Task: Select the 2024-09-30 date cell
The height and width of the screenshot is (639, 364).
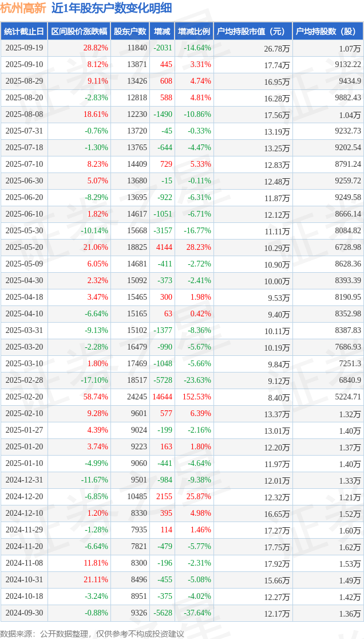Action: (24, 613)
